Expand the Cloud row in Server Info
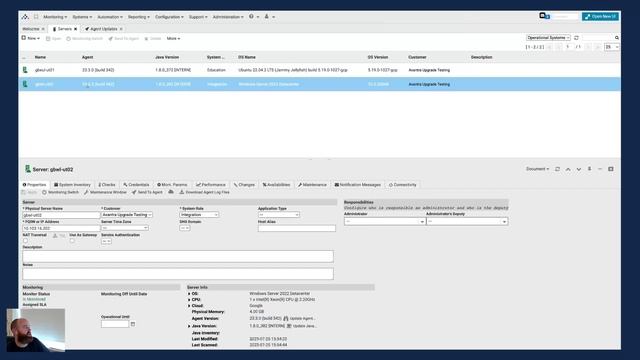Screen dimensions: 640x360 pyautogui.click(x=189, y=306)
